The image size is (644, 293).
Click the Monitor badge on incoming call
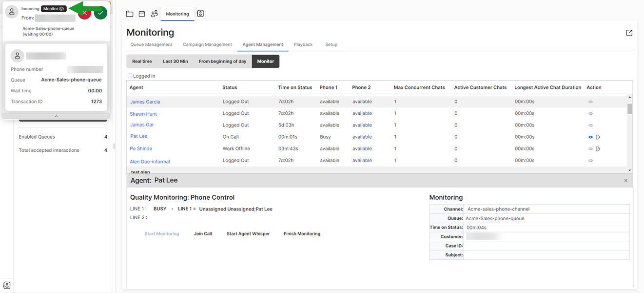[x=54, y=9]
